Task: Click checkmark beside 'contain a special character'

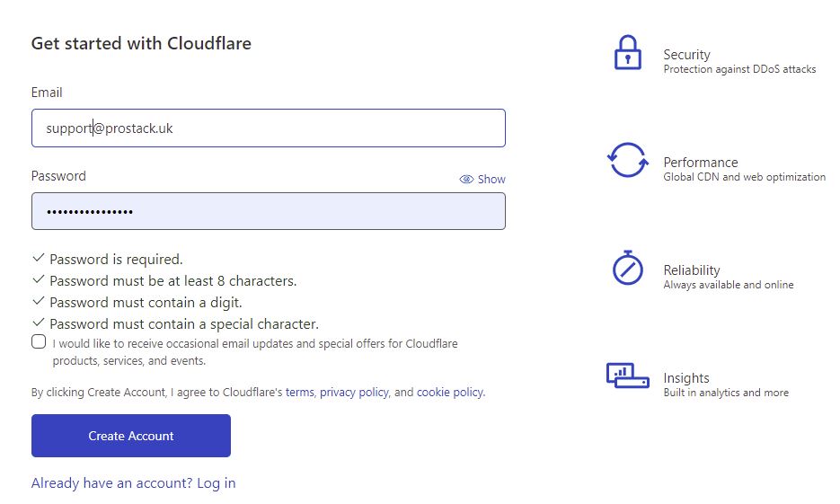Action: pos(38,323)
